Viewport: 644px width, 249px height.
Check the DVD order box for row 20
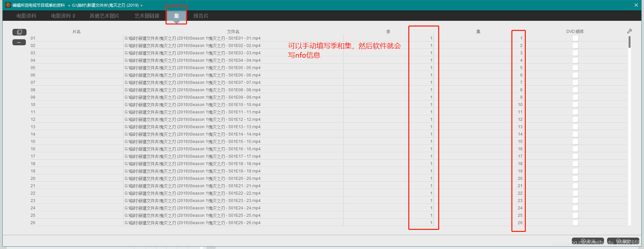pyautogui.click(x=576, y=179)
